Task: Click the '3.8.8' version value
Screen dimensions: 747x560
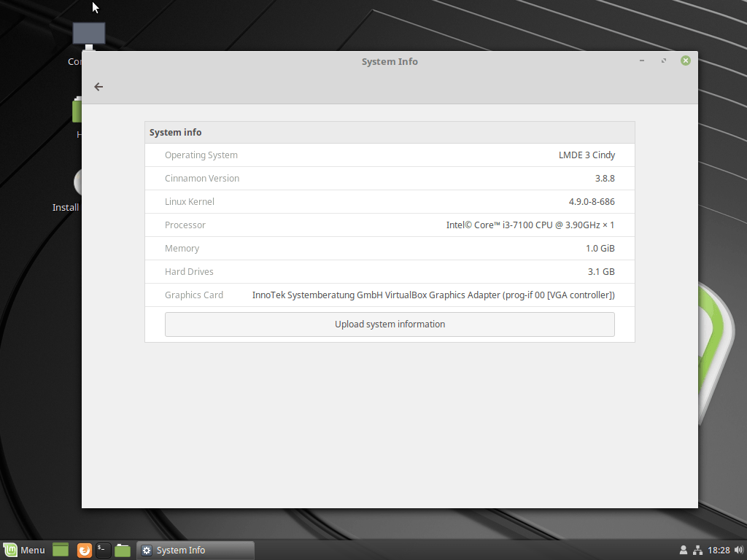Action: click(x=605, y=179)
